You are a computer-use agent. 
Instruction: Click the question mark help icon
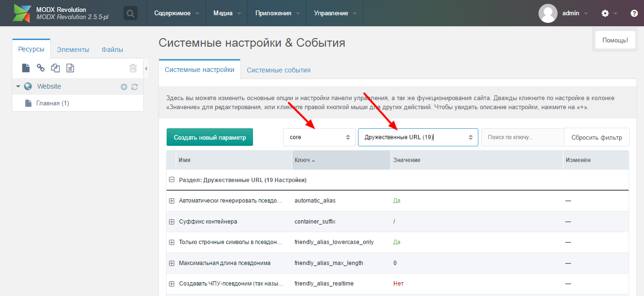click(x=634, y=13)
